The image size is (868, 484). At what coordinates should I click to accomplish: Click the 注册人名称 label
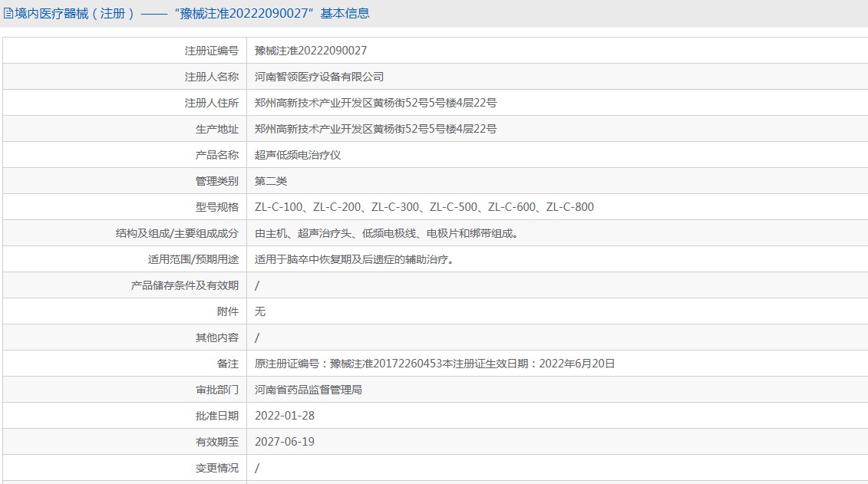[x=212, y=77]
